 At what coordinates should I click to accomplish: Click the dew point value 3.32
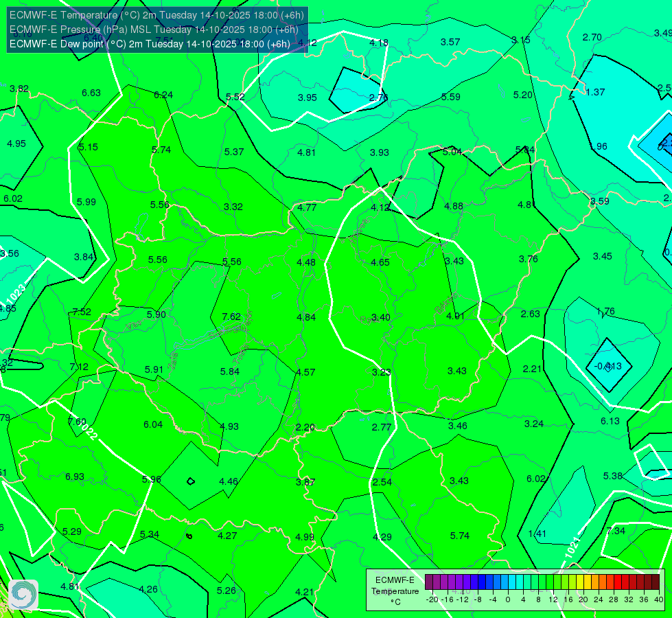233,207
